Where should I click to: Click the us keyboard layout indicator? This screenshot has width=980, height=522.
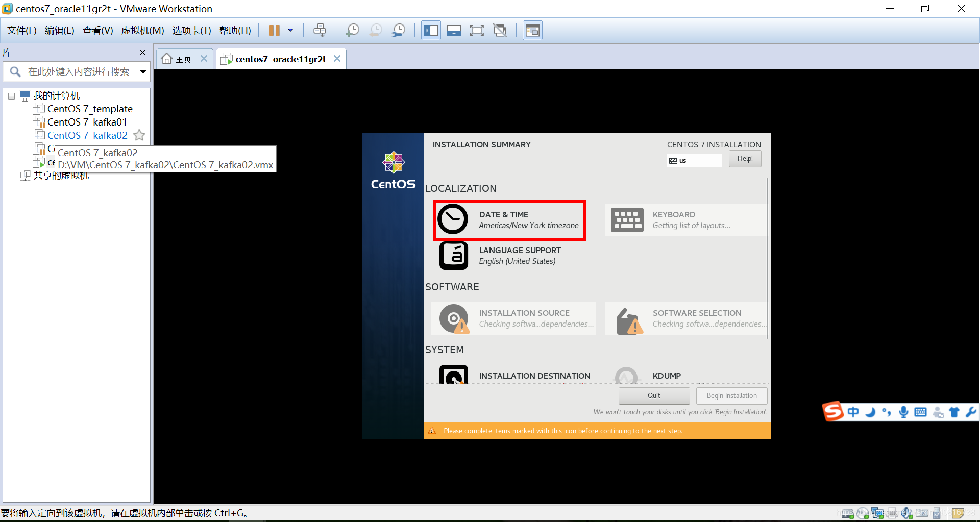point(694,161)
